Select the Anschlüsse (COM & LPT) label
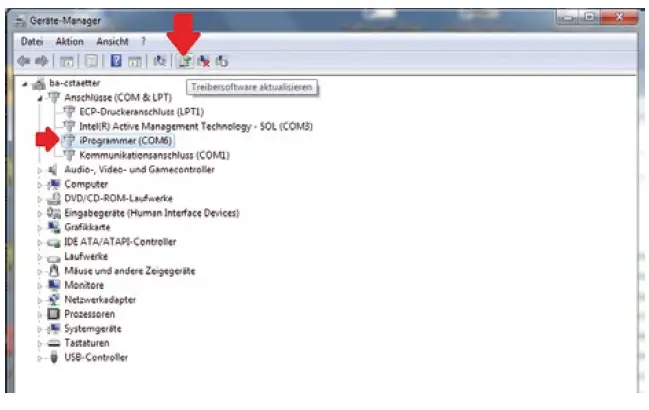 click(118, 98)
